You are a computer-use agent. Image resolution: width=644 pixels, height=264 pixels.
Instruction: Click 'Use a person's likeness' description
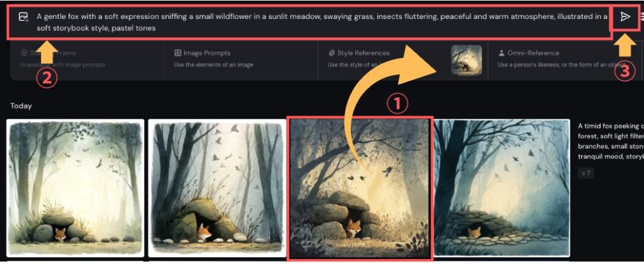[x=567, y=64]
